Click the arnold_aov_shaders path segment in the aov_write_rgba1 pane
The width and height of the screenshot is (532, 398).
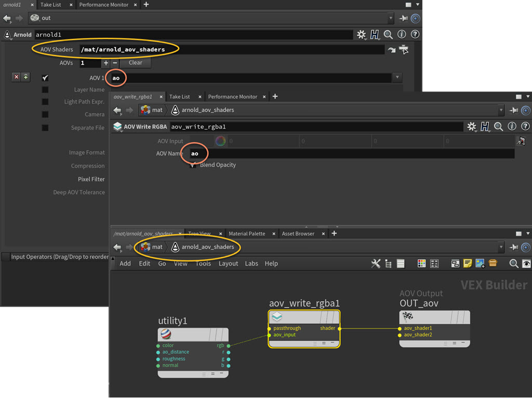203,110
